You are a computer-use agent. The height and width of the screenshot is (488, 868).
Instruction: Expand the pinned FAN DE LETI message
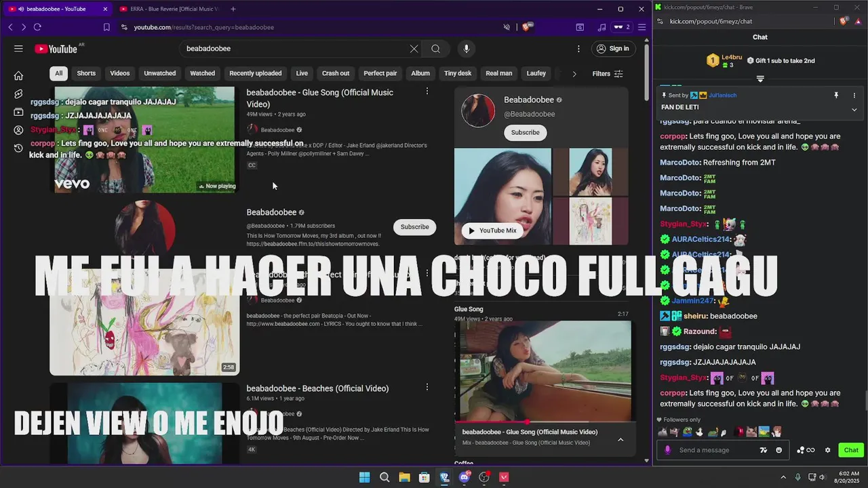(854, 110)
